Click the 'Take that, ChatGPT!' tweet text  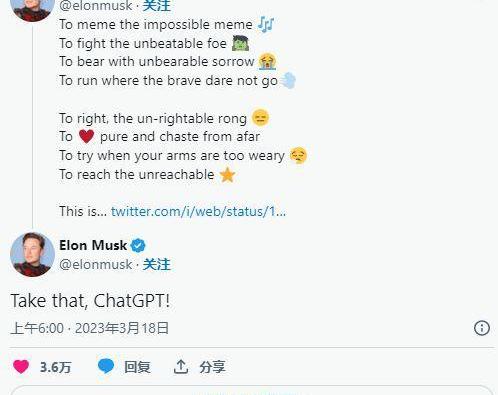[x=90, y=301]
